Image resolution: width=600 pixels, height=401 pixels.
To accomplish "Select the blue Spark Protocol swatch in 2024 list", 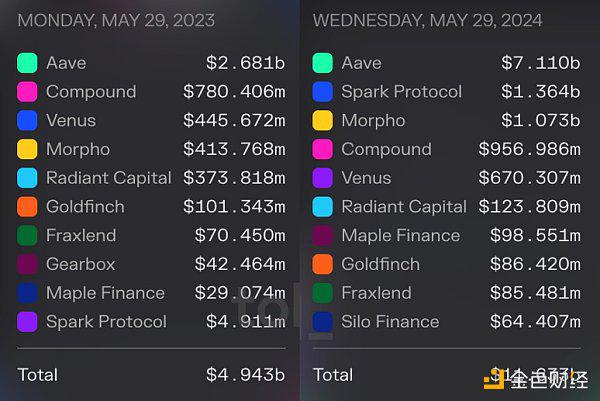I will (323, 91).
